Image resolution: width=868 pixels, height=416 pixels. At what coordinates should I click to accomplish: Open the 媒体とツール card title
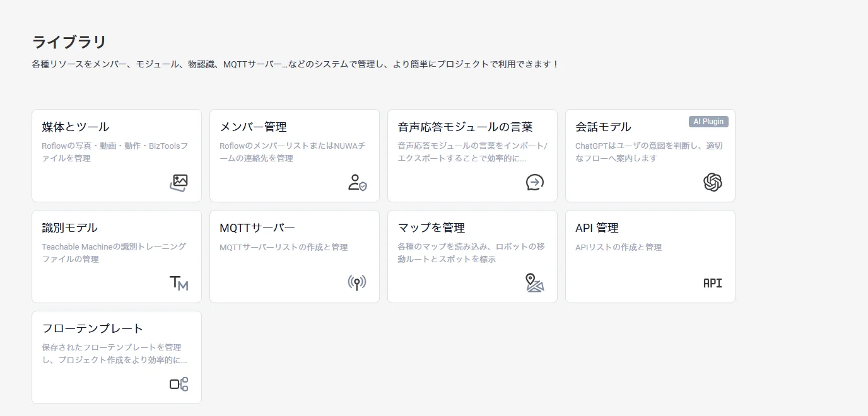(76, 127)
